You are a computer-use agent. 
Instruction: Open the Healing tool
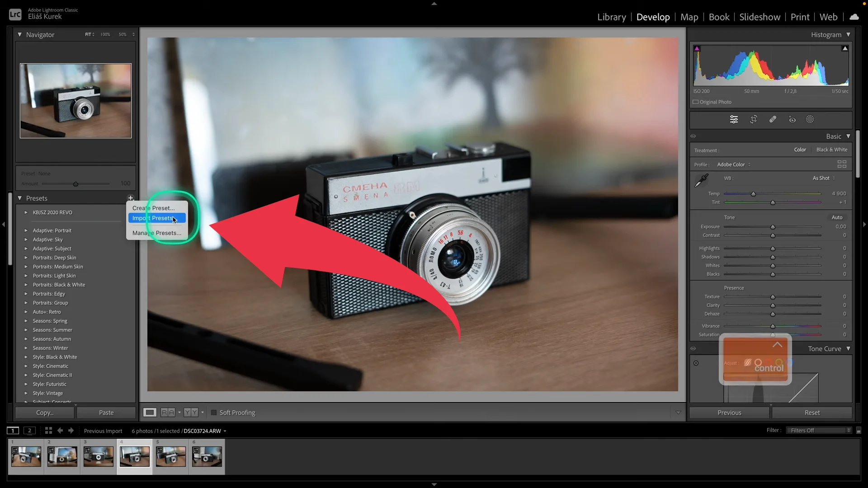click(x=773, y=119)
